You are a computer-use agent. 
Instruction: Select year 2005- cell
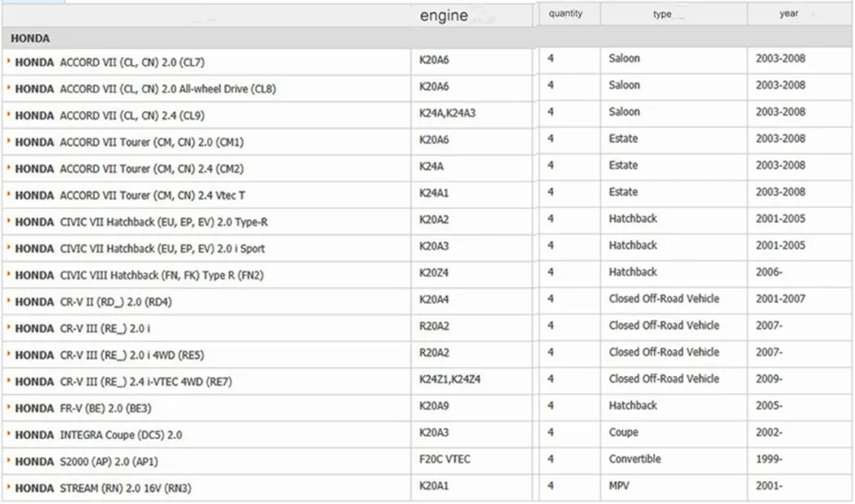tap(769, 406)
